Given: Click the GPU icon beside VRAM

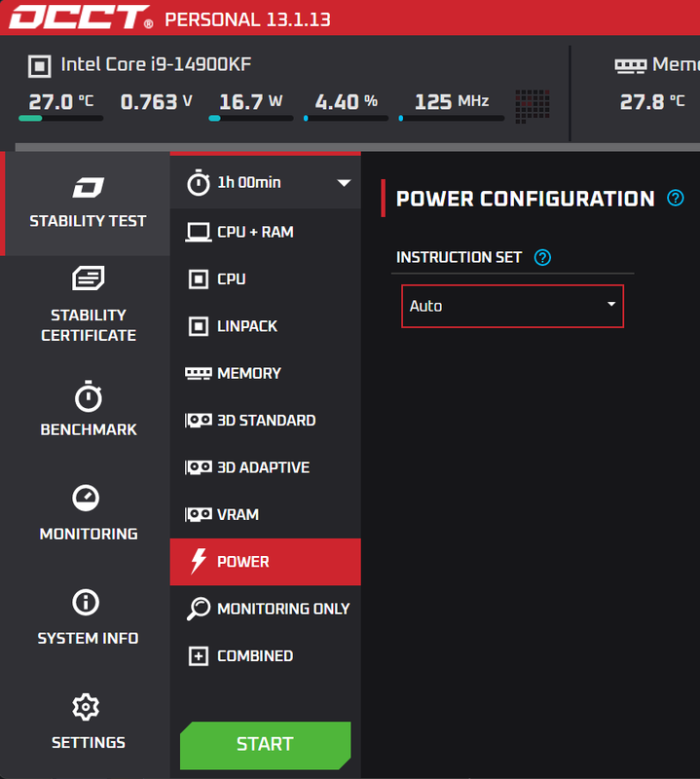Looking at the screenshot, I should pos(199,515).
